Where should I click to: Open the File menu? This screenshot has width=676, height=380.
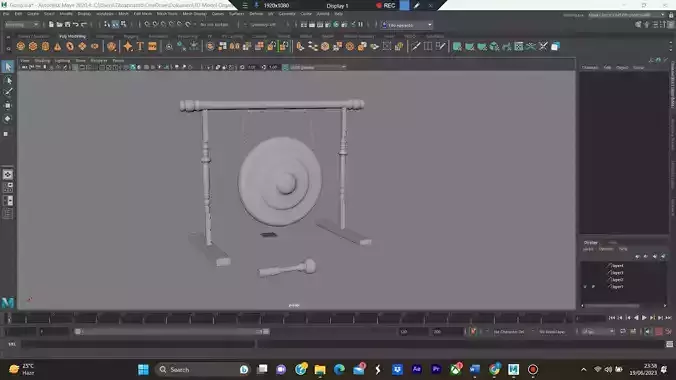(6, 14)
